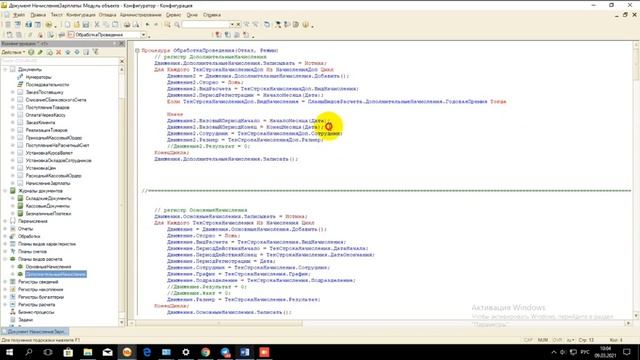Click the configuration tree search field
The height and width of the screenshot is (360, 640).
(x=60, y=61)
